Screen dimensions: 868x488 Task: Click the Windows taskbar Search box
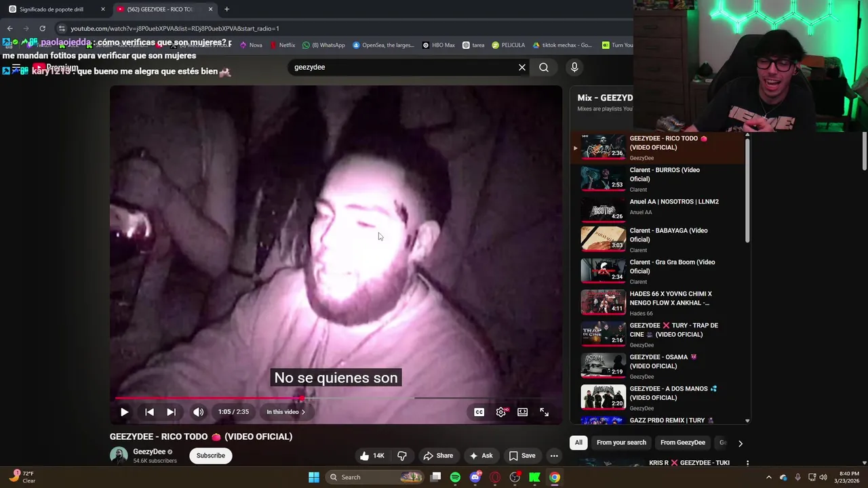pos(374,477)
